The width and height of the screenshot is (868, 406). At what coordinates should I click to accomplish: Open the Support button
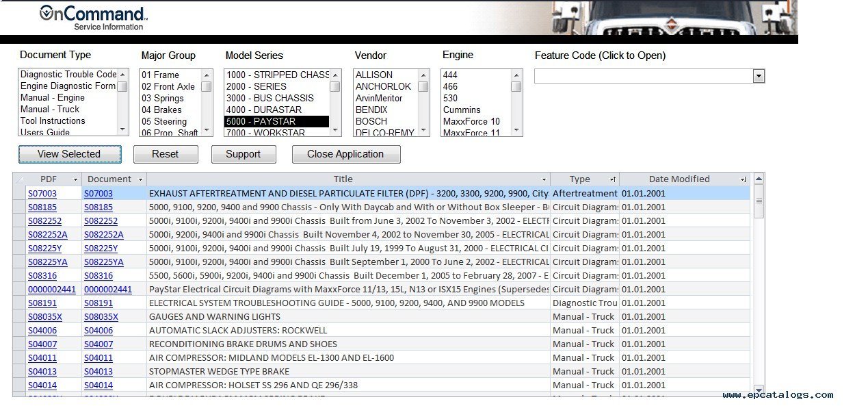tap(244, 154)
